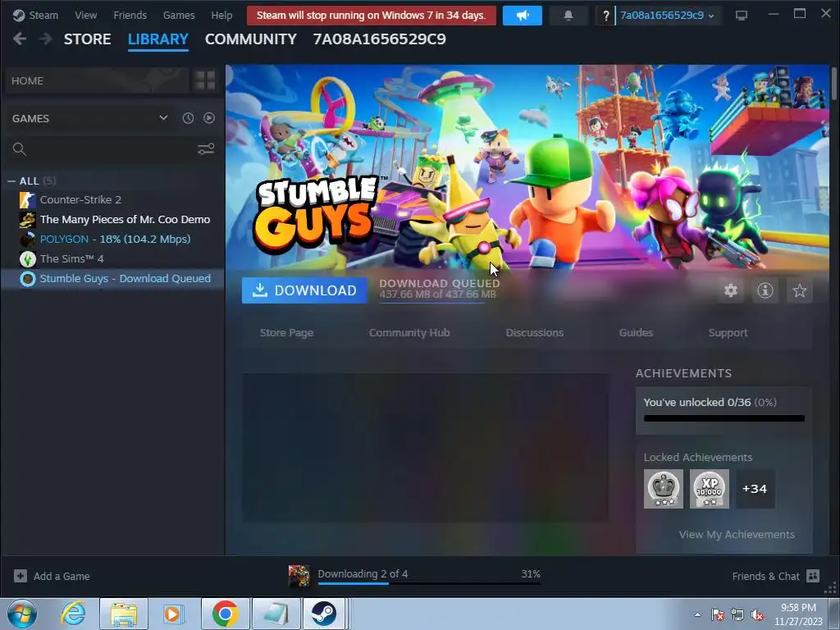Sort games by recent activity clock icon
This screenshot has height=630, width=840.
click(188, 118)
